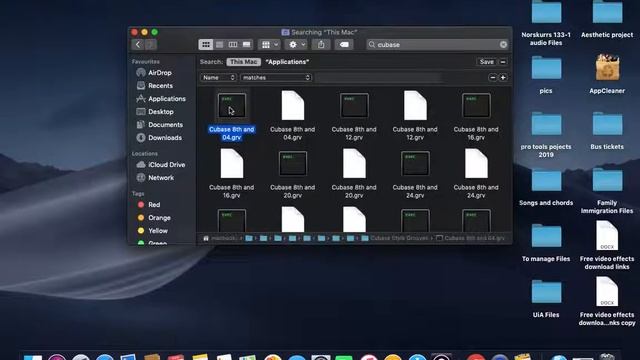Open AirDrop in the sidebar
This screenshot has height=360, width=640.
tap(160, 73)
